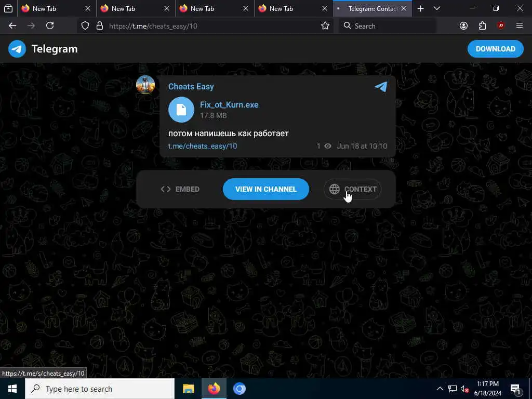This screenshot has height=399, width=532.
Task: Click the Firefox taskbar icon
Action: tap(214, 389)
